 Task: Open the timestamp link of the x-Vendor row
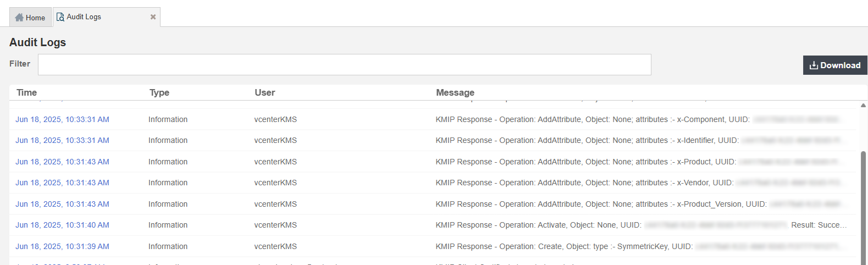coord(62,183)
